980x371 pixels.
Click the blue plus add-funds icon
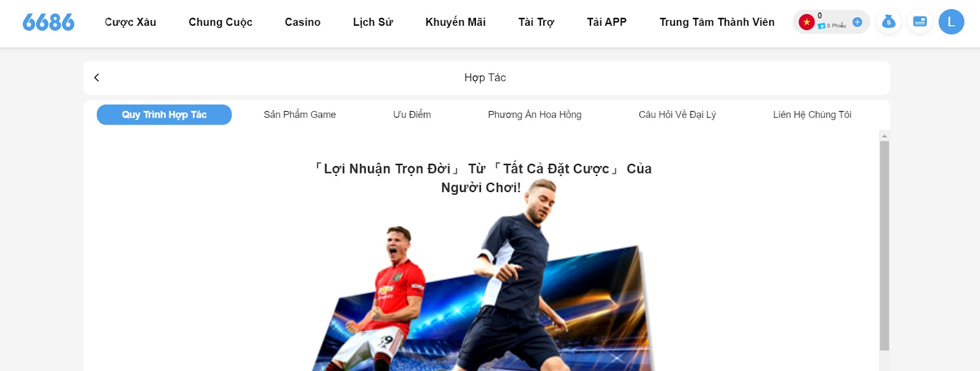tap(858, 22)
